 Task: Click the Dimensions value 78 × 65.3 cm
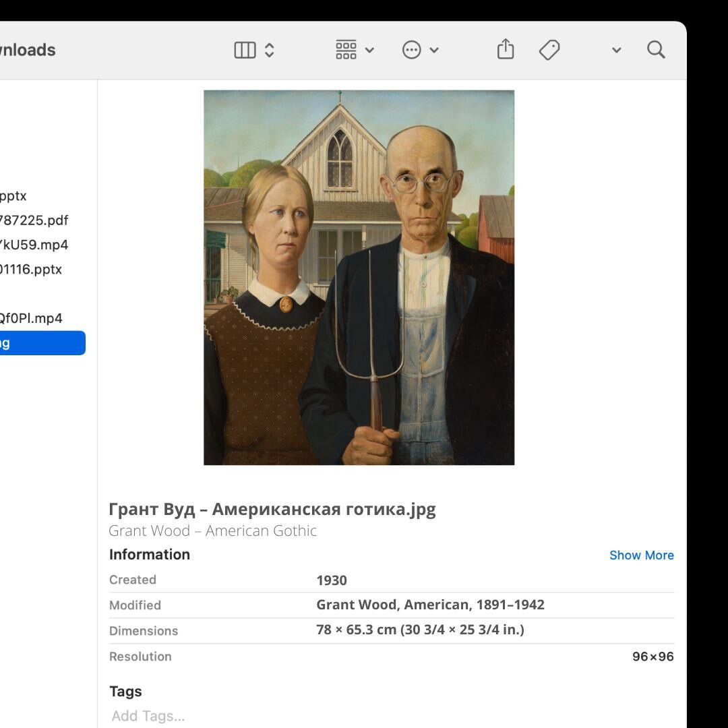click(420, 630)
